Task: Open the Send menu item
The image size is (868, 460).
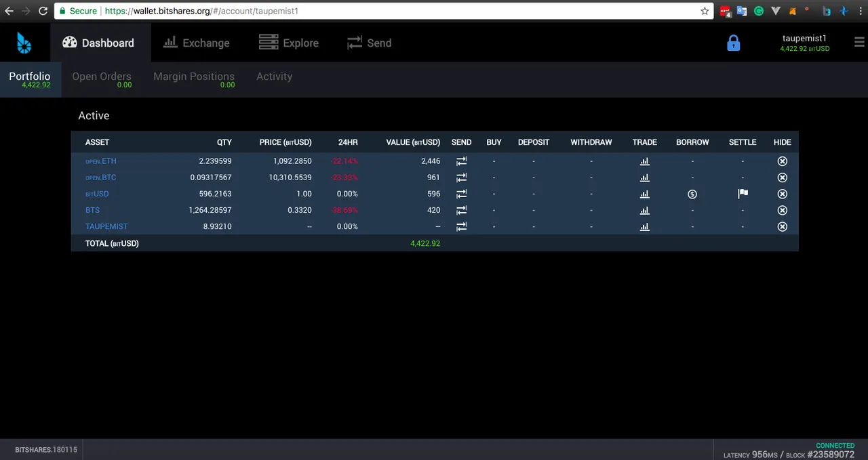Action: click(369, 43)
